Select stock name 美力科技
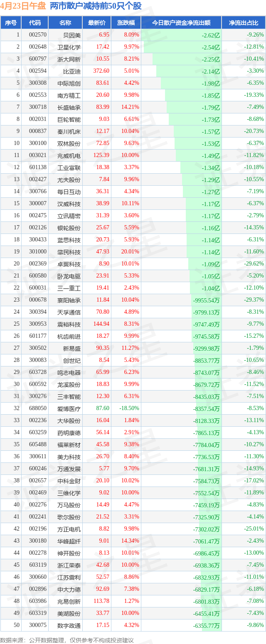The image size is (266, 644). tap(69, 457)
